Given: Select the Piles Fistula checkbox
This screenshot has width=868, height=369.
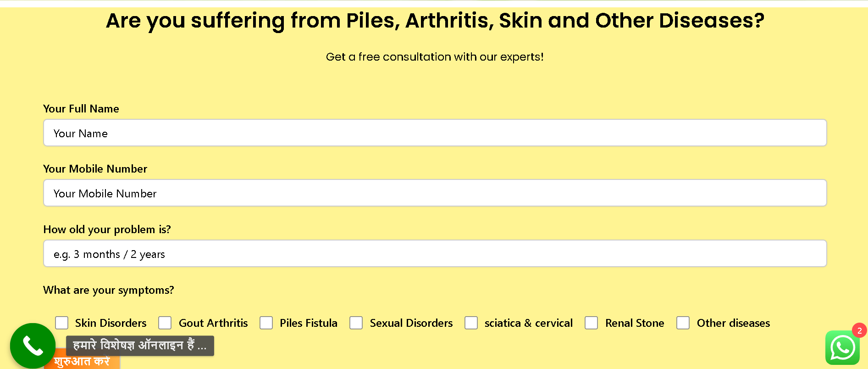Looking at the screenshot, I should tap(266, 323).
